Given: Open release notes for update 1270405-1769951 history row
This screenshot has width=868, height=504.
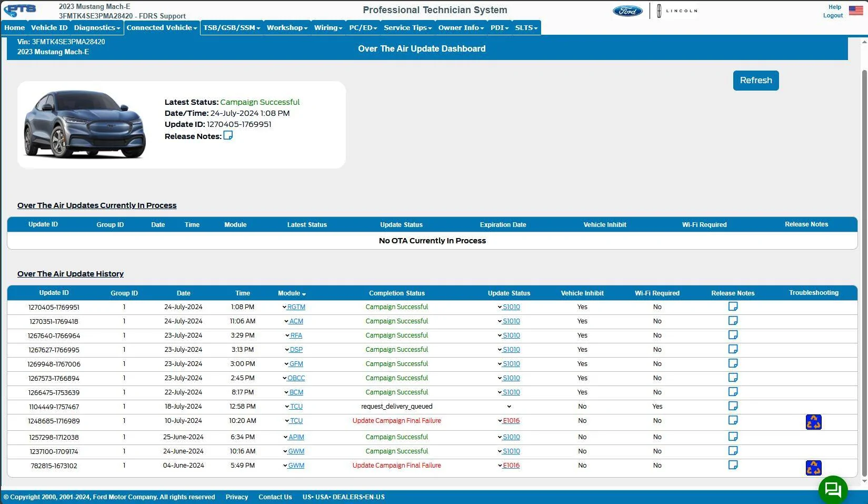Looking at the screenshot, I should coord(733,307).
